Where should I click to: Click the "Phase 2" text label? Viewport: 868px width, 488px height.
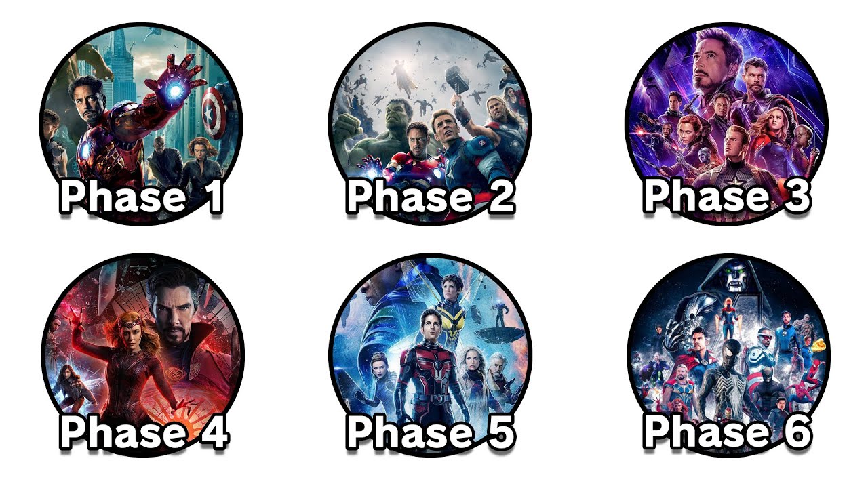[431, 197]
